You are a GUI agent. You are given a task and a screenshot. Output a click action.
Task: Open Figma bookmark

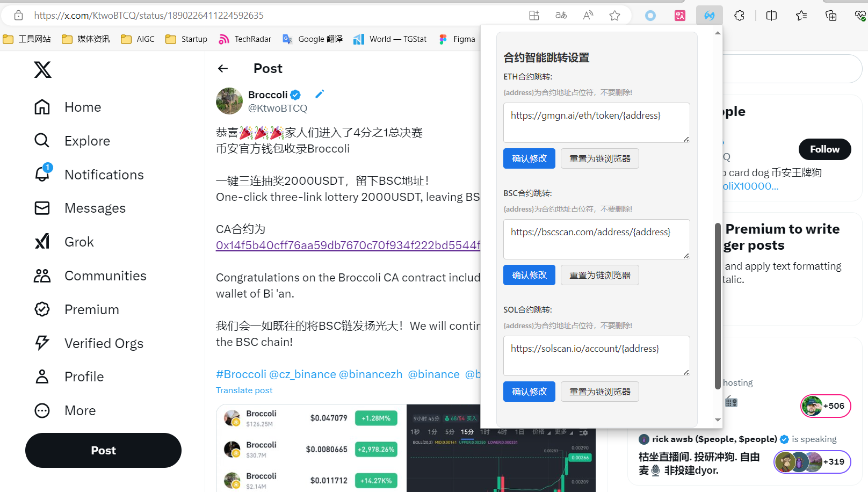457,39
